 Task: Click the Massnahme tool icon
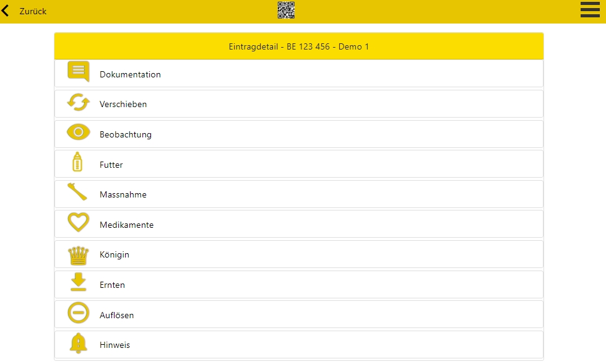[x=78, y=192]
